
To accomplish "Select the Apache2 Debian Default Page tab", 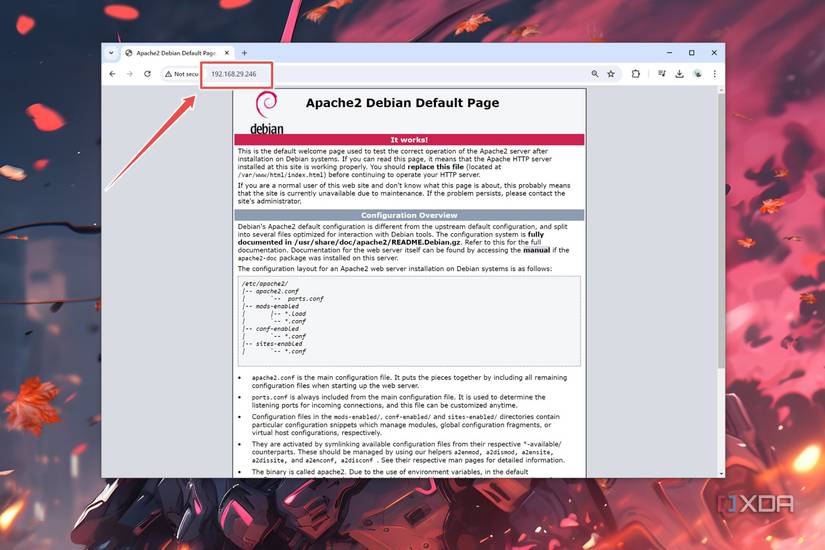I will (176, 53).
